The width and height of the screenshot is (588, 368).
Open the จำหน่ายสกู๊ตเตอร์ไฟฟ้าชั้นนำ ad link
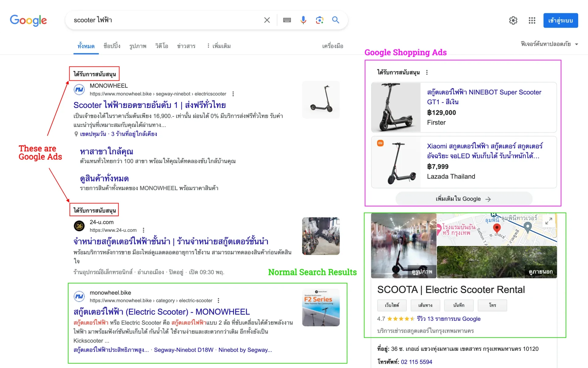coord(171,241)
